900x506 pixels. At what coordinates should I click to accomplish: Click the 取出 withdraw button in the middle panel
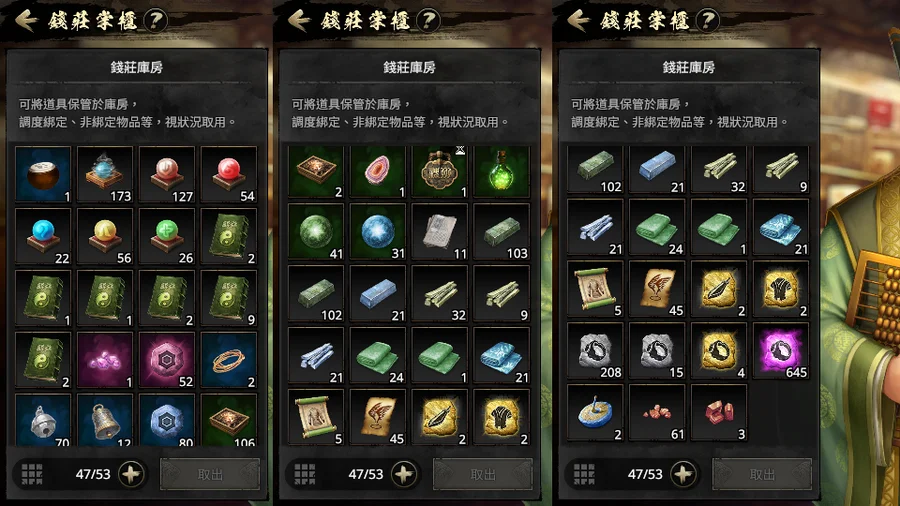pyautogui.click(x=482, y=474)
